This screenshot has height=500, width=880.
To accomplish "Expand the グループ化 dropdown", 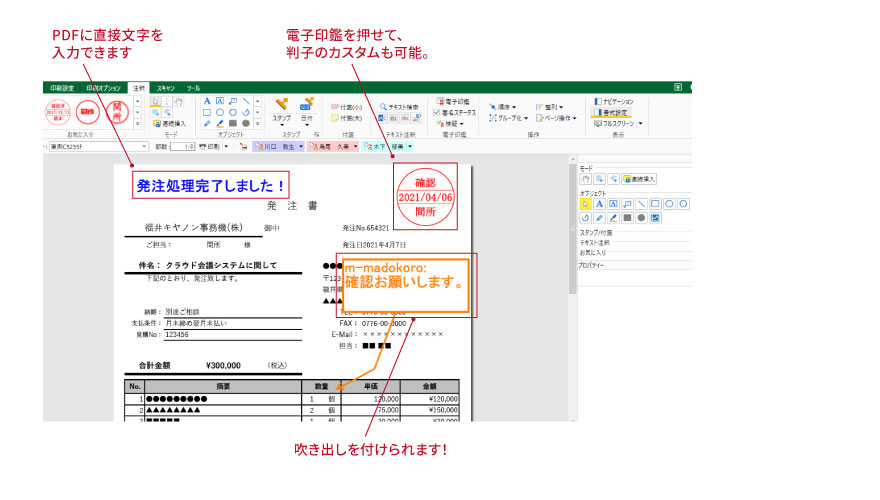I will [x=508, y=118].
